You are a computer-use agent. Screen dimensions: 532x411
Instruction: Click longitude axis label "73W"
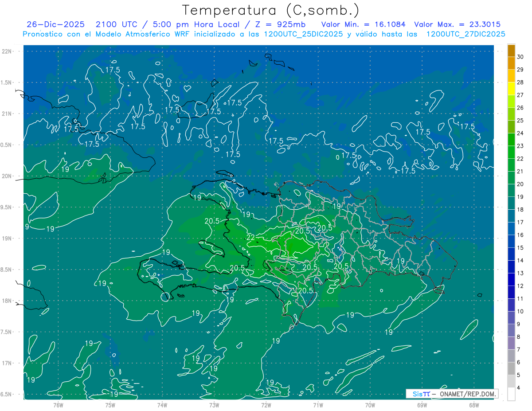point(214,405)
